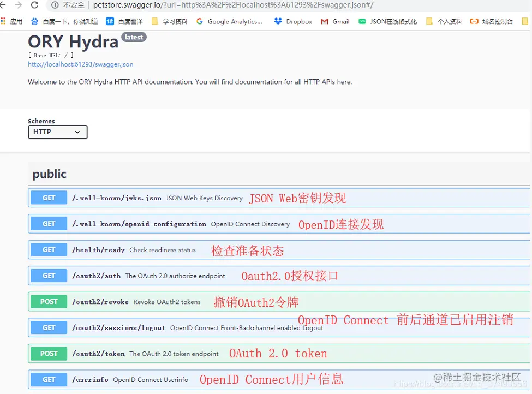Reload the page with the refresh icon
Viewport: 532px width, 394px height.
point(34,5)
